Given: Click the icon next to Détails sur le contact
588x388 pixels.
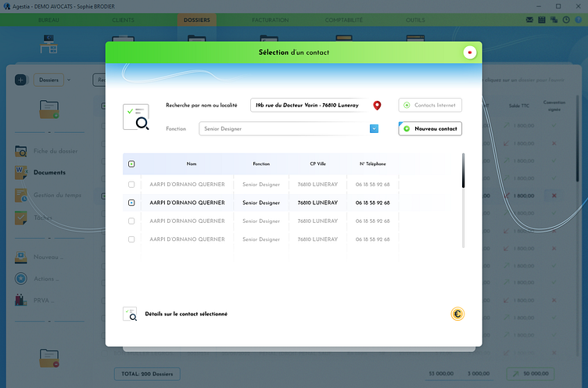Looking at the screenshot, I should click(130, 314).
